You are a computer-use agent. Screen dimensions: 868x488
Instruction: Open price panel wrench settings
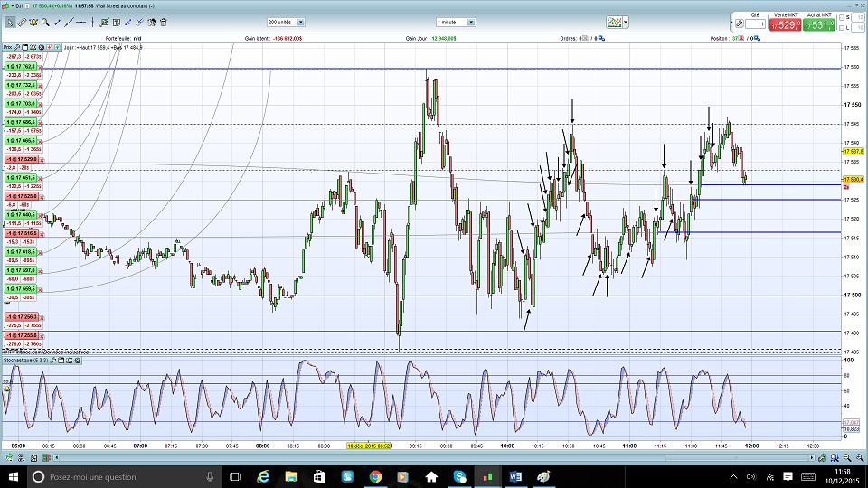(x=17, y=48)
